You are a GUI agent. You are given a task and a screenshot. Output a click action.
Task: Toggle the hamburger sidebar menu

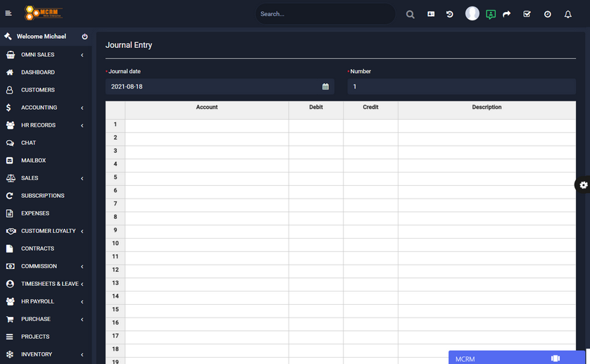click(8, 13)
